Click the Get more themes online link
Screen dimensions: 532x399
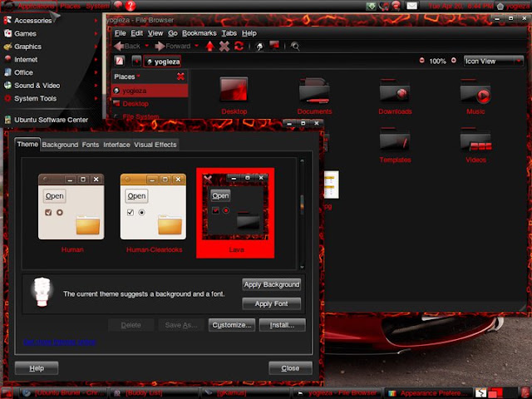(60, 342)
